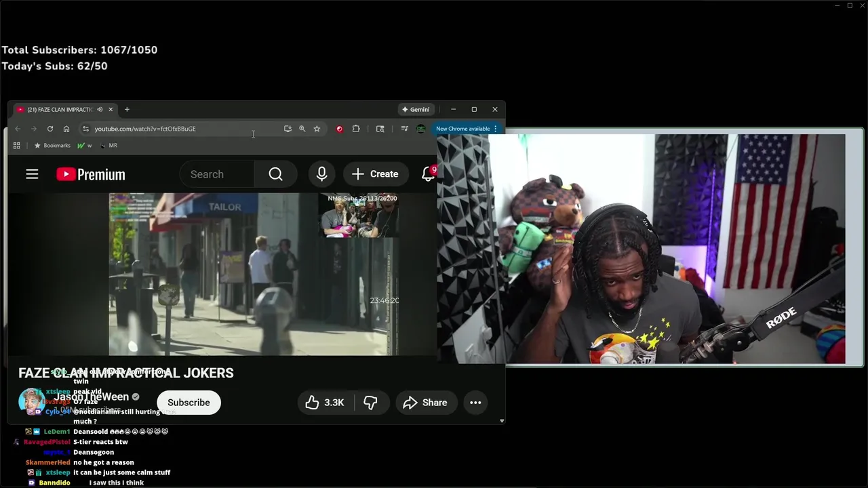Click the 'Total Subscribers: 1067/1050' overlay text

(79, 50)
